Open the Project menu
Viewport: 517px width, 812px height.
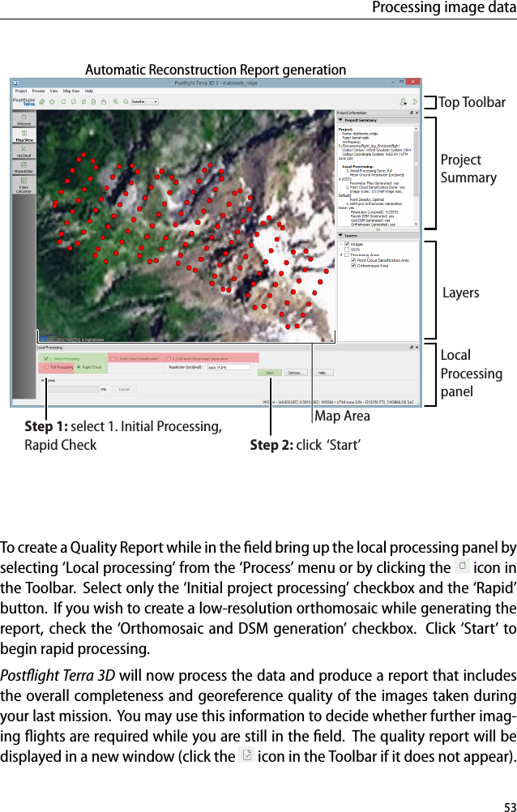click(x=21, y=91)
